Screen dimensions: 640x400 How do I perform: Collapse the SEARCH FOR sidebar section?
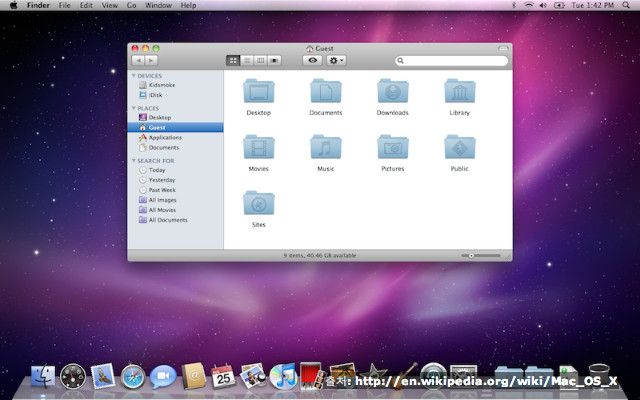(x=133, y=161)
